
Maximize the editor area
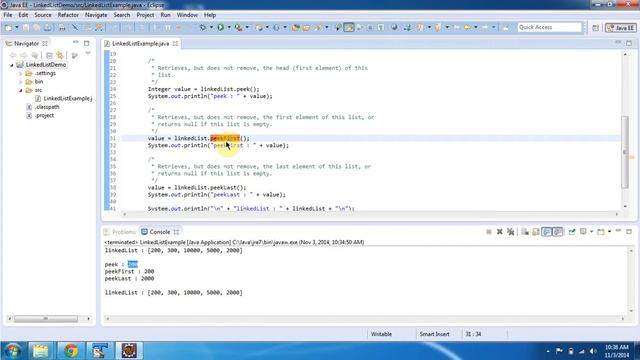[x=629, y=43]
